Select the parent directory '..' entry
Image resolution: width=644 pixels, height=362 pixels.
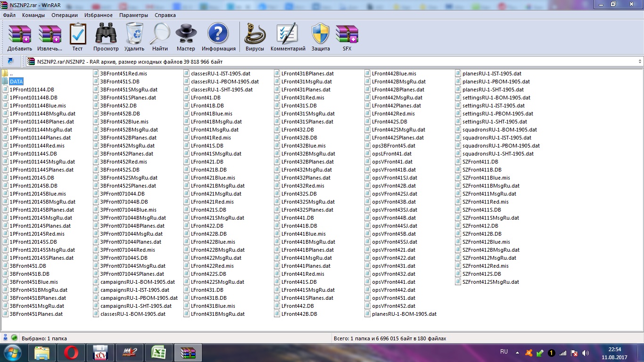pos(7,74)
